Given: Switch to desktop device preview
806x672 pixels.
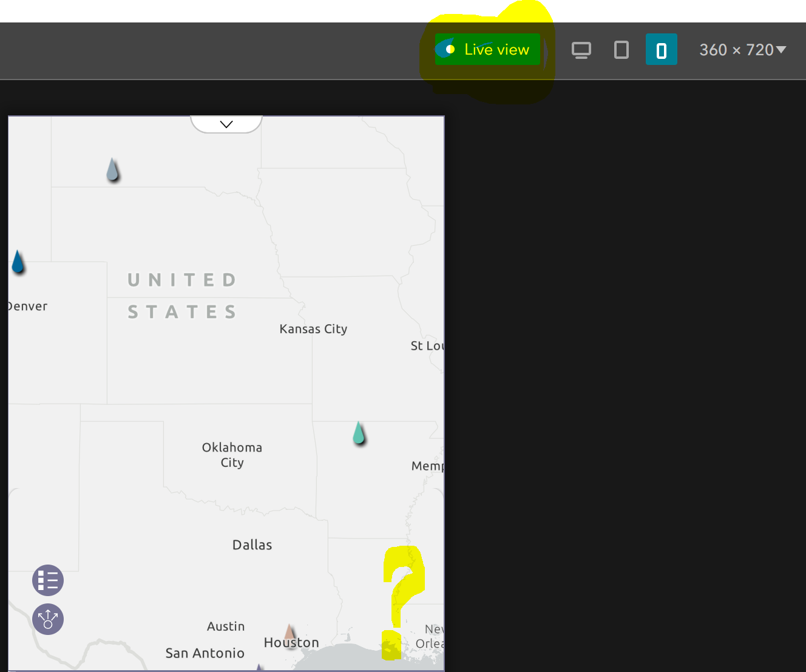Looking at the screenshot, I should tap(581, 50).
